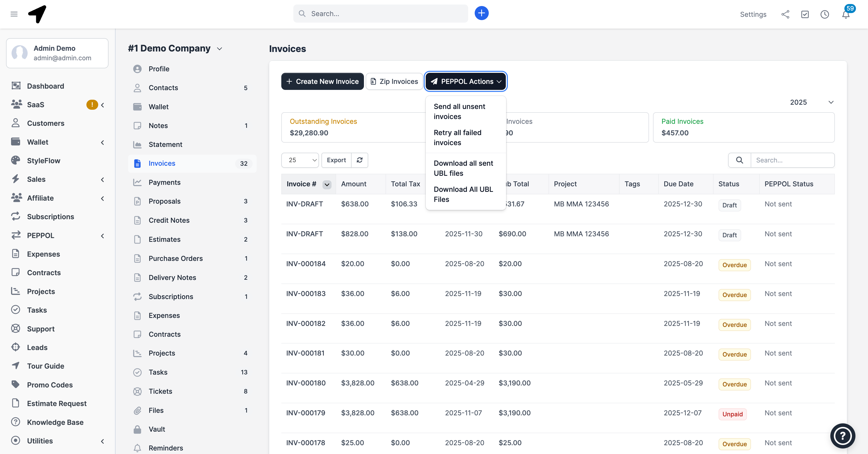Viewport: 868px width, 454px height.
Task: Click the table search magnifier icon
Action: pyautogui.click(x=739, y=160)
